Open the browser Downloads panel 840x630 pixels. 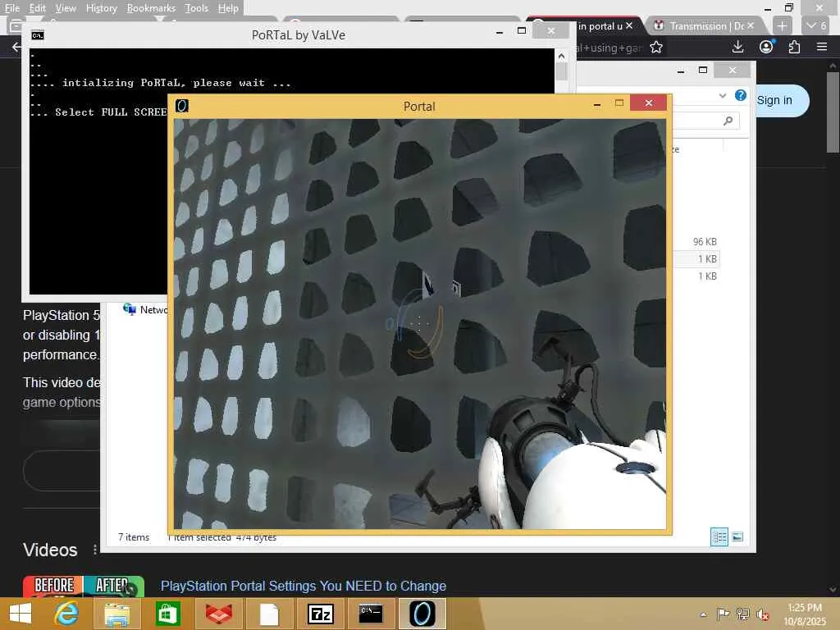[737, 47]
